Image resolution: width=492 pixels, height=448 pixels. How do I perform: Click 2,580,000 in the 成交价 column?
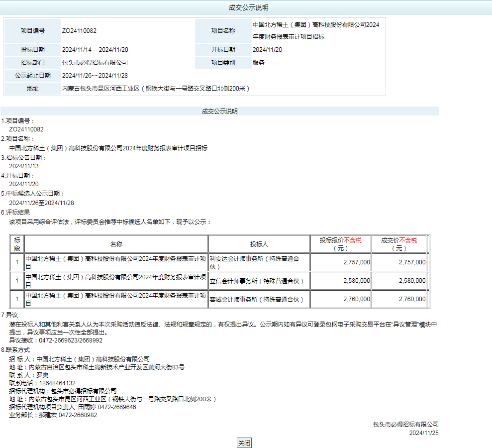tap(412, 281)
